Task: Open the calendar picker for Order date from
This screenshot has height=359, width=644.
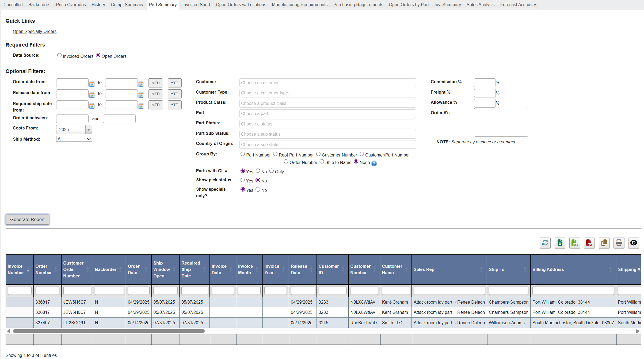Action: click(x=92, y=83)
